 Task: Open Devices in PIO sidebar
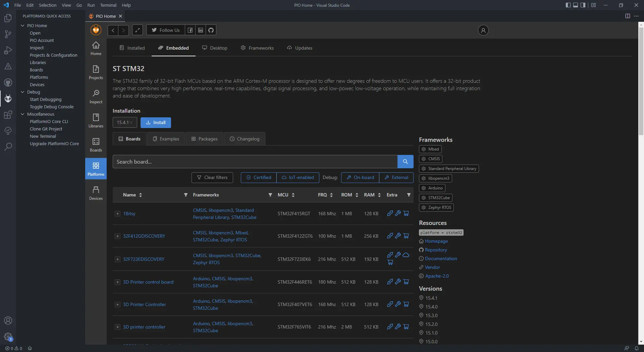[x=96, y=193]
